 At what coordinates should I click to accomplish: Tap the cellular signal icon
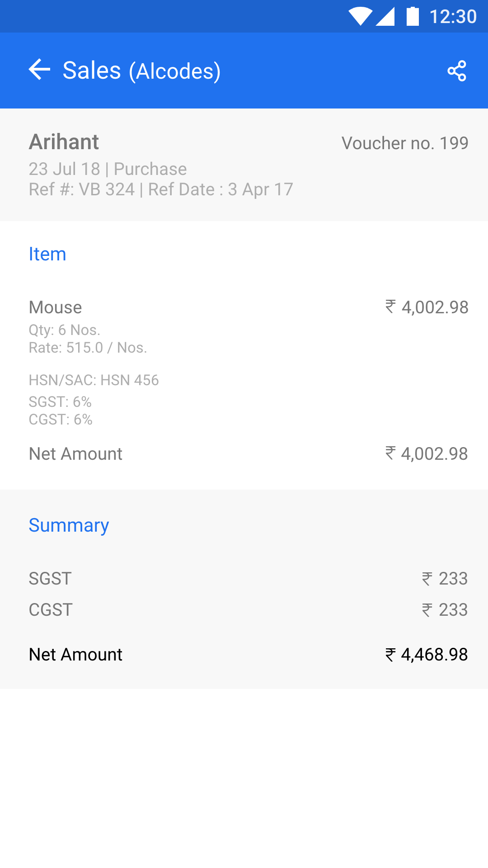[385, 16]
